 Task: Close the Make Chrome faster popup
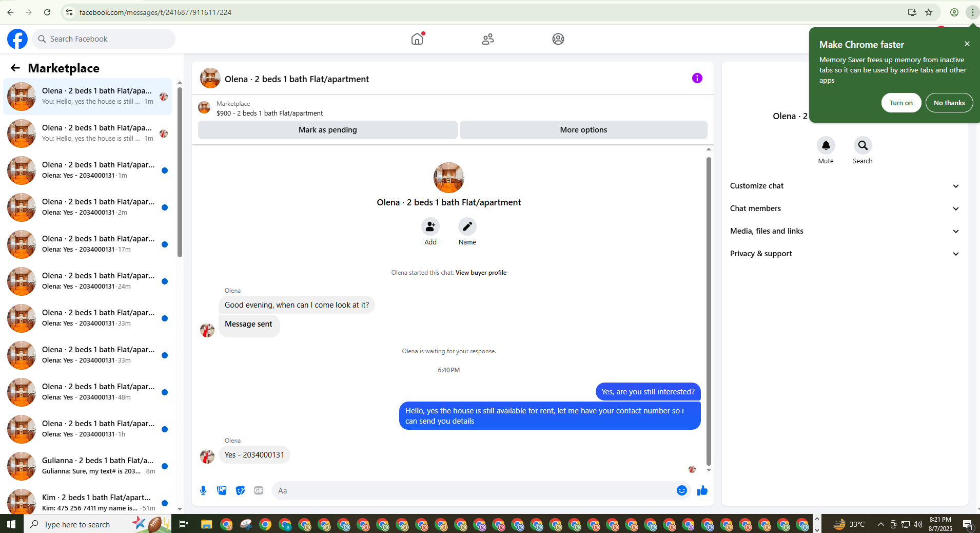(x=967, y=44)
